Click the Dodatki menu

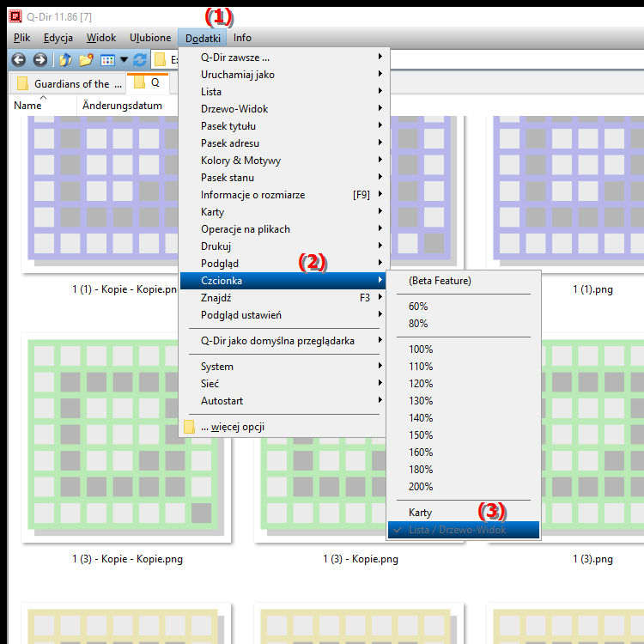click(x=203, y=38)
